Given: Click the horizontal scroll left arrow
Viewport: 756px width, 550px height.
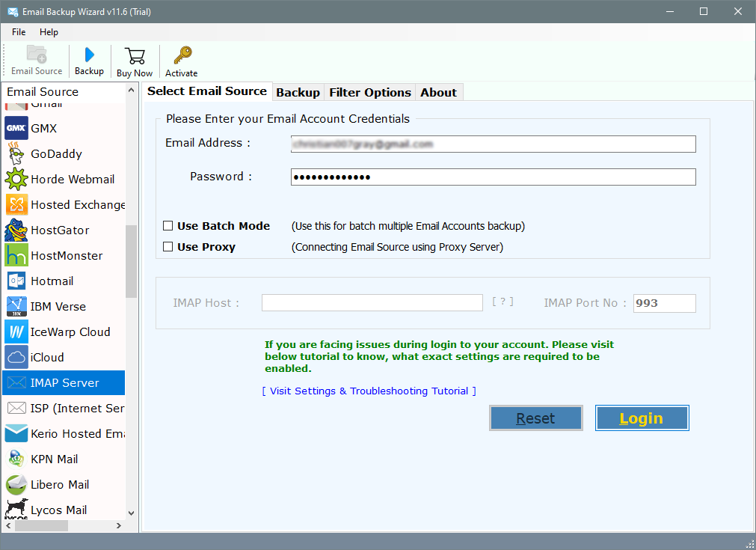Looking at the screenshot, I should point(8,525).
